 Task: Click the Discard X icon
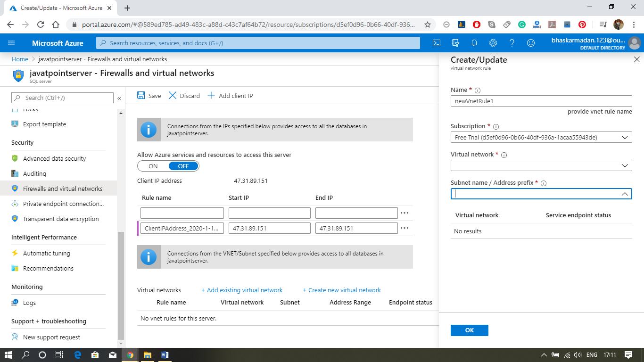click(x=173, y=95)
